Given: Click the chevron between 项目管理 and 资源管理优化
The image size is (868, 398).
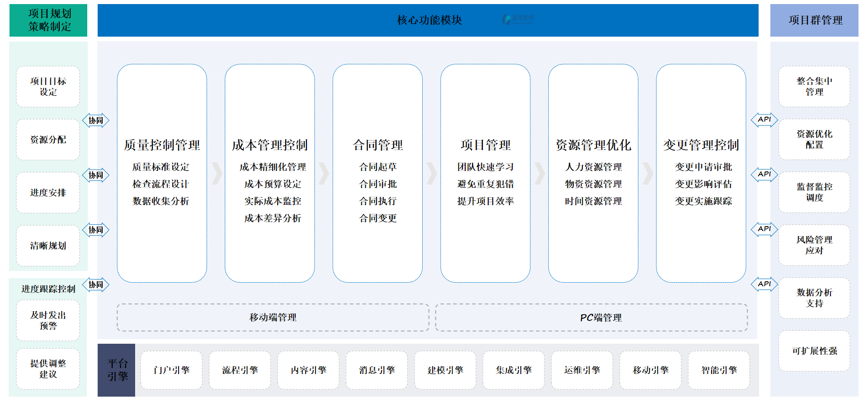Looking at the screenshot, I should [540, 173].
